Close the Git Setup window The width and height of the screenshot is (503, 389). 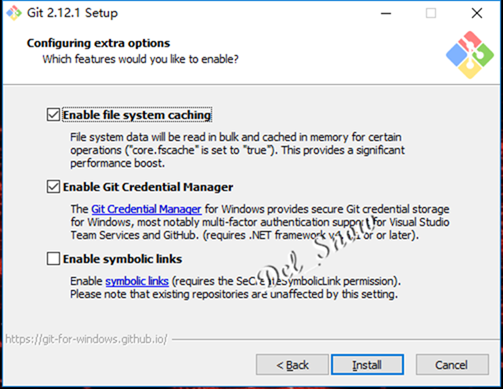477,13
